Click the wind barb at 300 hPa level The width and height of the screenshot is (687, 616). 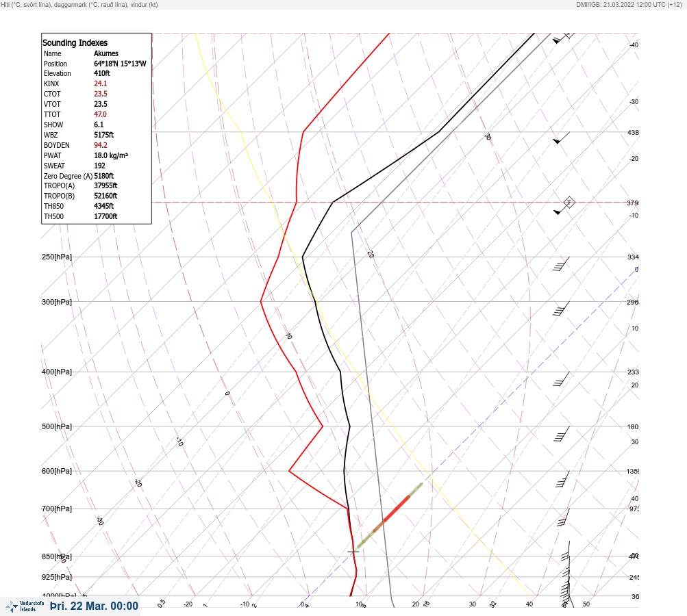click(561, 308)
